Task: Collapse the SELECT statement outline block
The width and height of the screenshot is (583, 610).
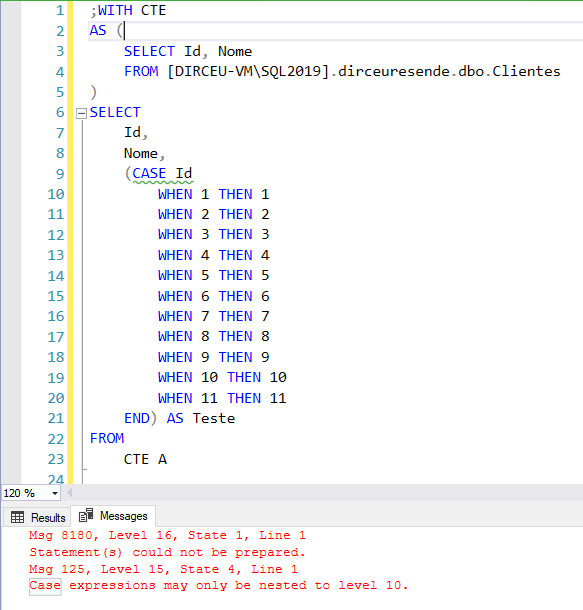Action: [81, 114]
